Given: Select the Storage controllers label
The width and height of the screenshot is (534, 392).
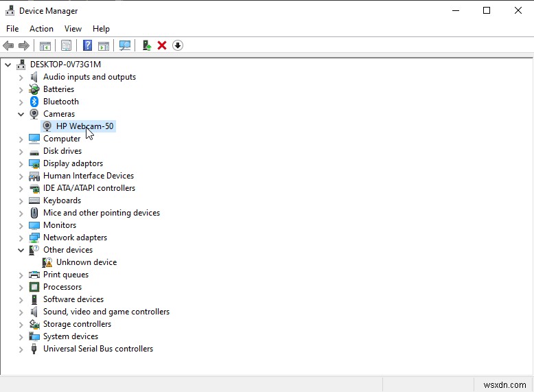Looking at the screenshot, I should (77, 324).
